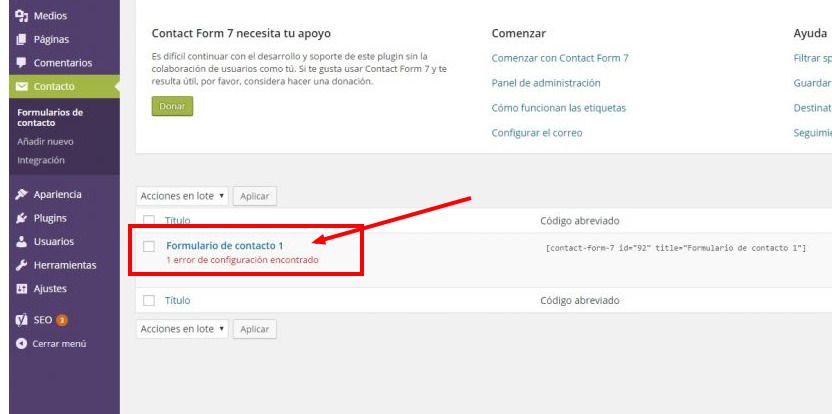Open Configurar el correo link
This screenshot has width=832, height=414.
point(536,133)
